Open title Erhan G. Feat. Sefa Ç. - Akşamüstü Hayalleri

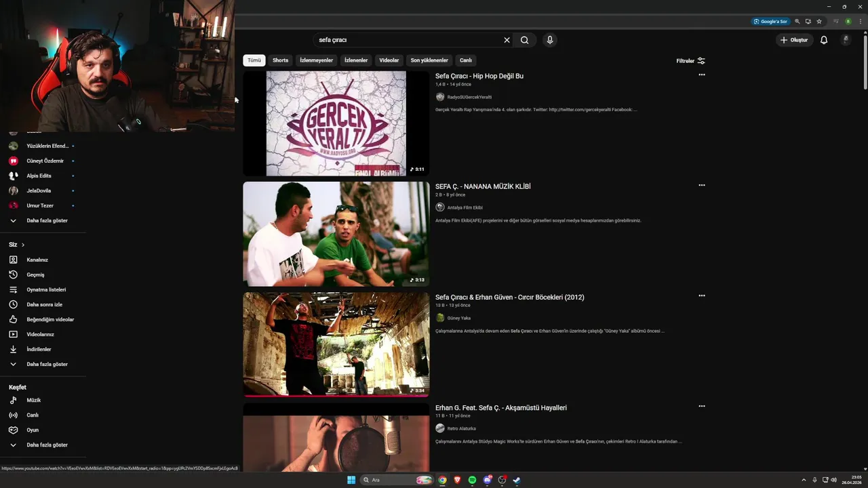(501, 407)
